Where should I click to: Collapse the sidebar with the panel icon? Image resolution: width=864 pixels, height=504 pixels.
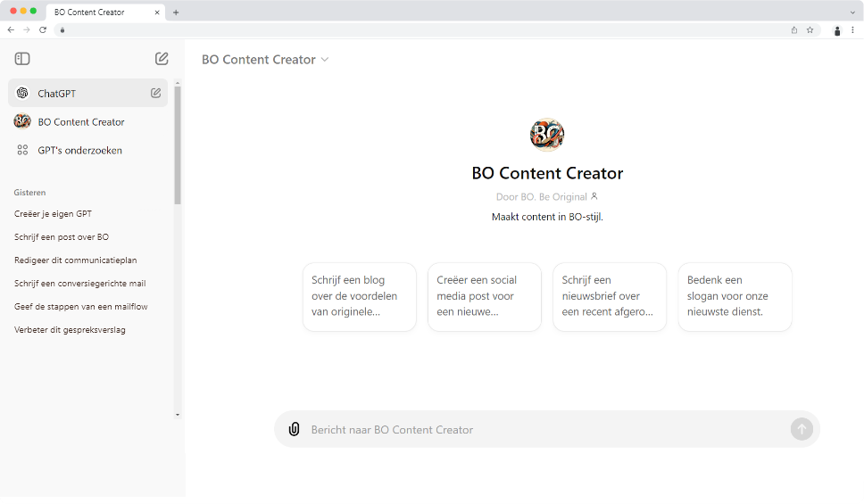[x=22, y=58]
